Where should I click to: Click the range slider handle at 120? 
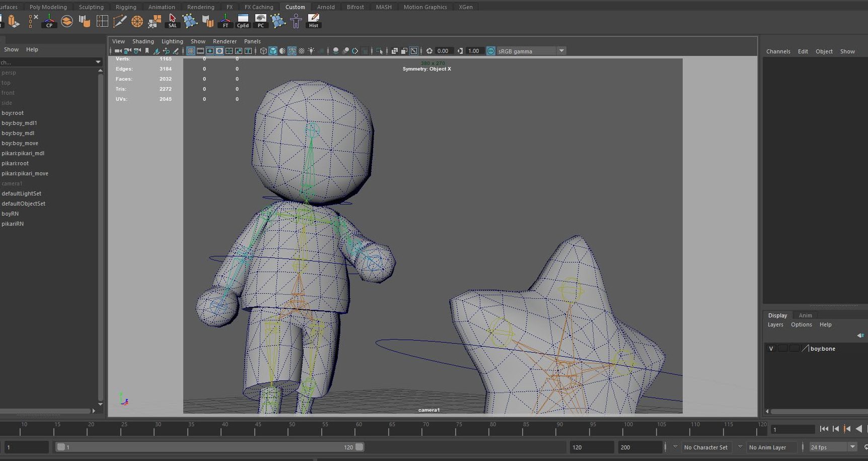coord(359,447)
